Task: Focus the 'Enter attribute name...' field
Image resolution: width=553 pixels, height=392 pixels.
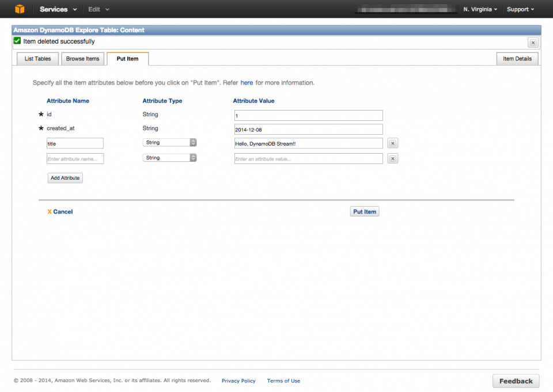Action: tap(75, 159)
